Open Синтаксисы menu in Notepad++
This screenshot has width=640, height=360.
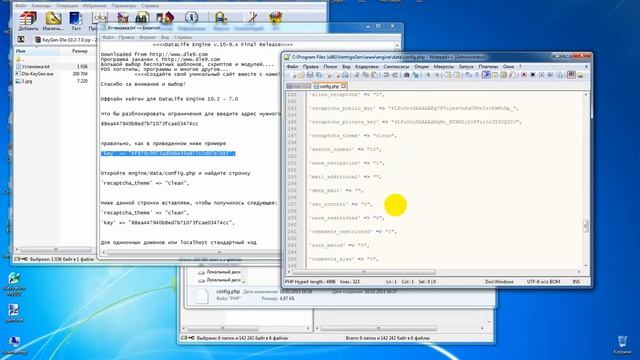pyautogui.click(x=396, y=67)
